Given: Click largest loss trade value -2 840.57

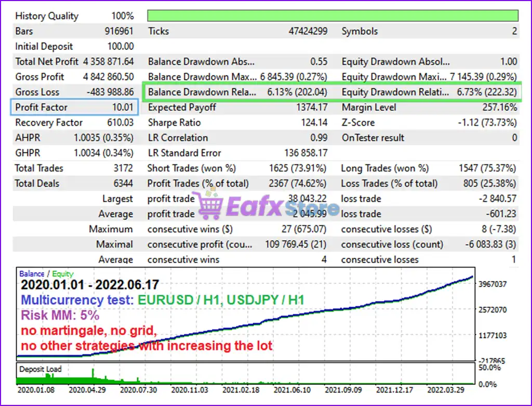Looking at the screenshot, I should click(x=497, y=199).
